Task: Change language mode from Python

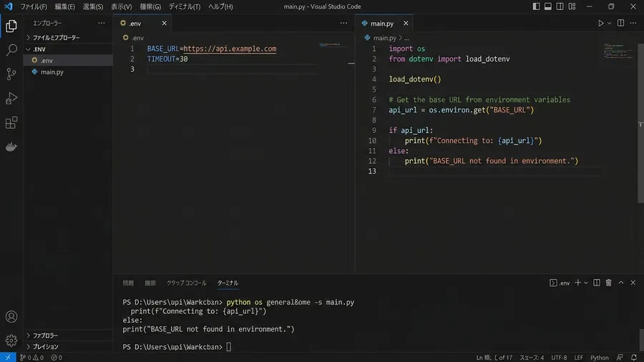Action: coord(599,358)
